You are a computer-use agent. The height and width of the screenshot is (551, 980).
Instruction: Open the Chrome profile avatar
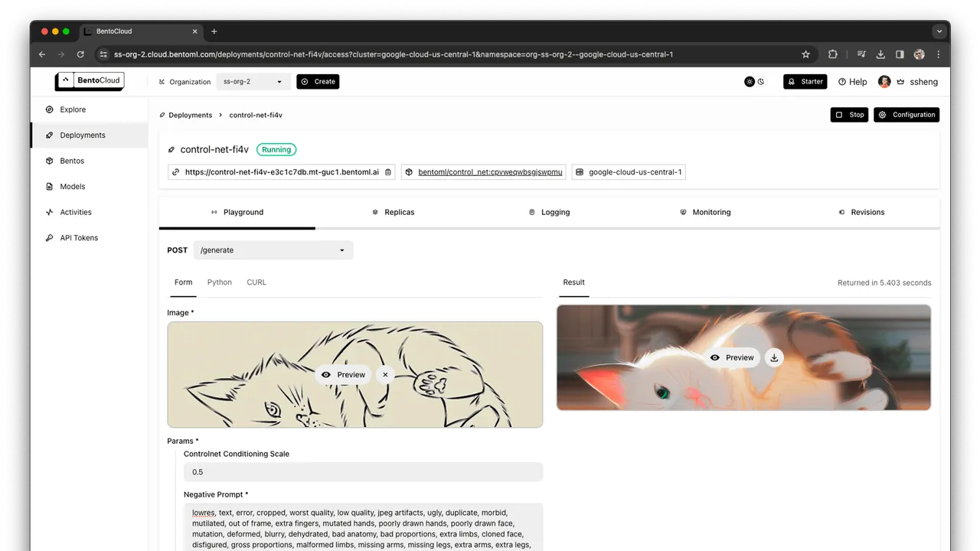click(x=919, y=54)
